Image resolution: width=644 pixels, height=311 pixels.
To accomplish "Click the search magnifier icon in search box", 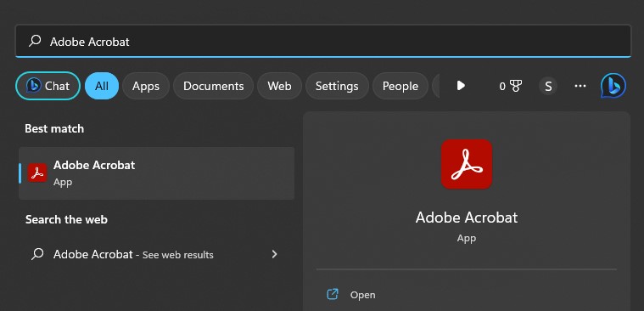I will click(35, 41).
